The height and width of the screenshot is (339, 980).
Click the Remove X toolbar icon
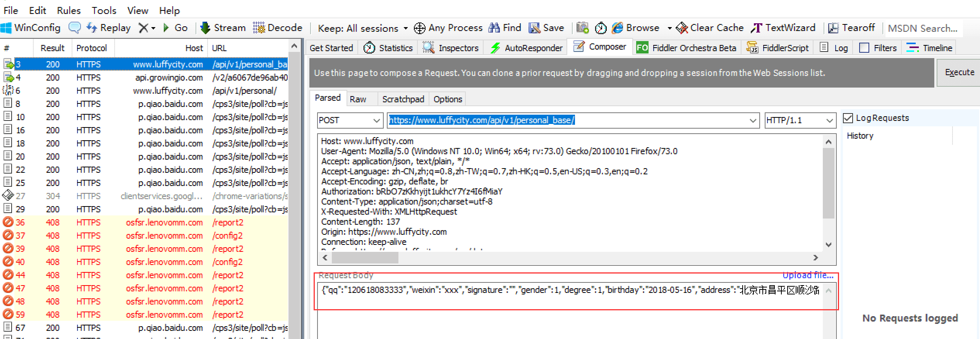coord(143,28)
